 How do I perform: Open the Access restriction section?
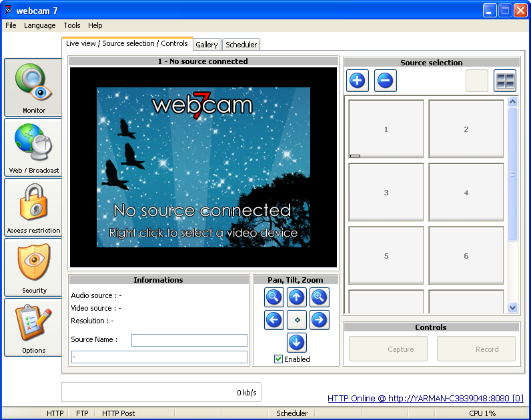point(33,207)
